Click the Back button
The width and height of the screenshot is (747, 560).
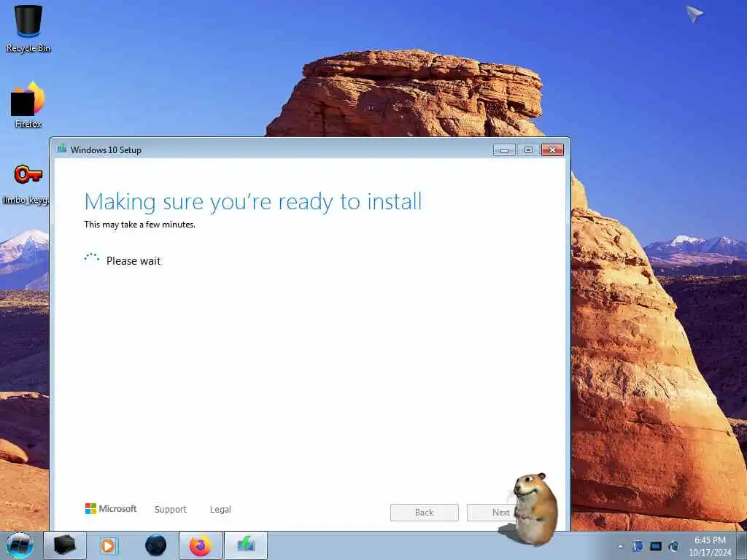425,513
